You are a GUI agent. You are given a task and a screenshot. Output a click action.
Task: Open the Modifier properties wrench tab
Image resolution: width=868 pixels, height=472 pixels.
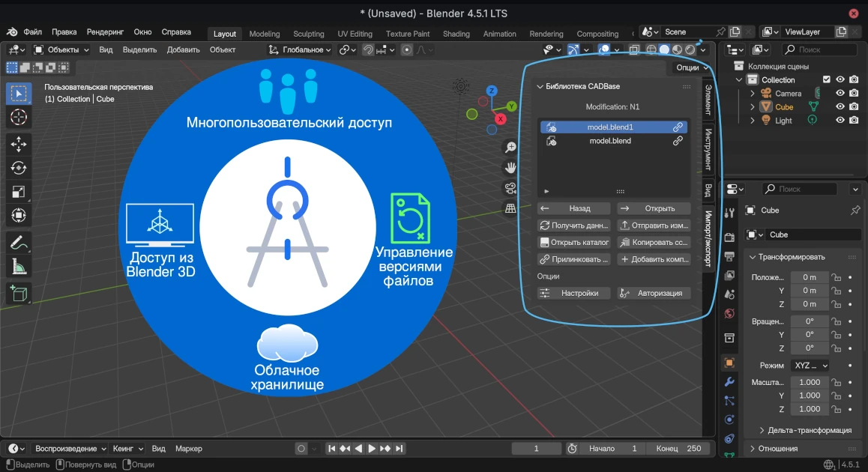click(729, 382)
